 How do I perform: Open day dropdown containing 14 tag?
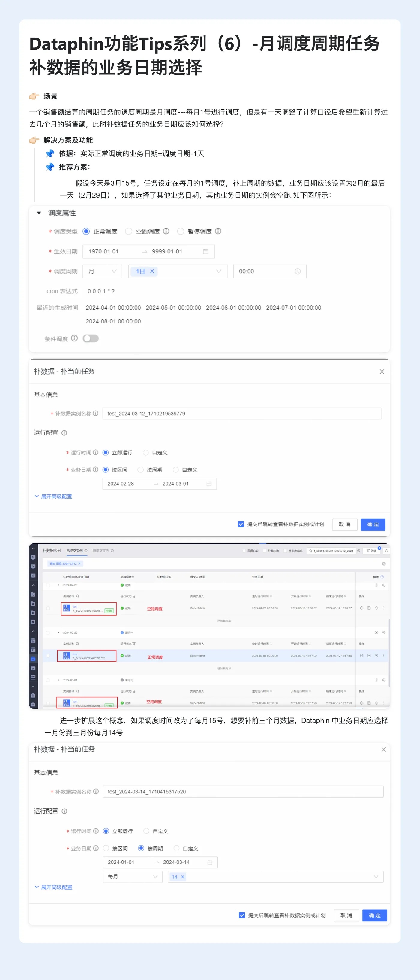click(x=276, y=876)
